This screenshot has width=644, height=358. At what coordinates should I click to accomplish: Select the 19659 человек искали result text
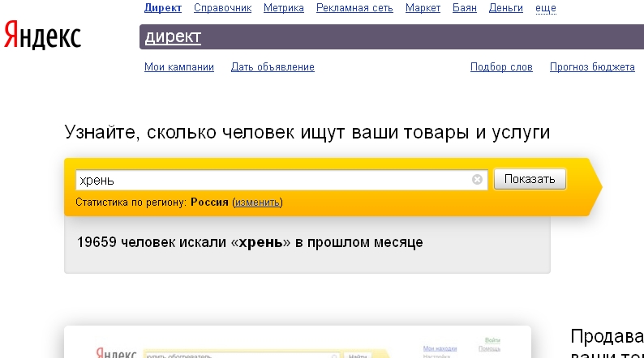[x=250, y=242]
